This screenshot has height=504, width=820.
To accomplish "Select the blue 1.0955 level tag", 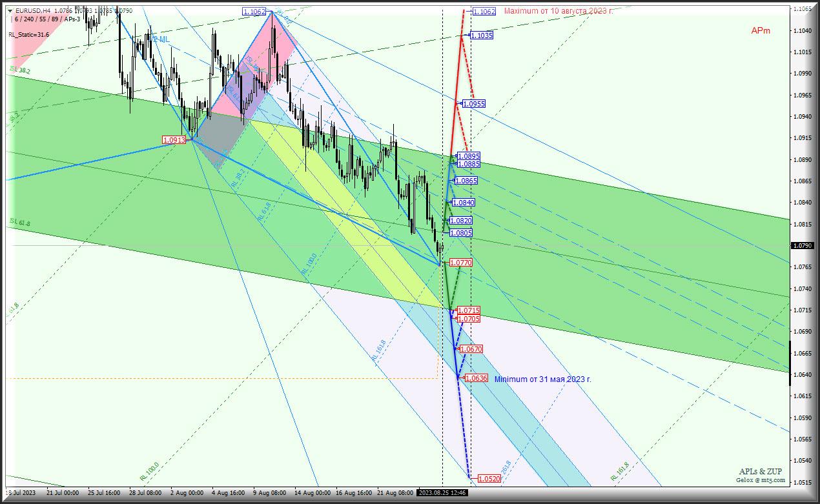I will (473, 103).
